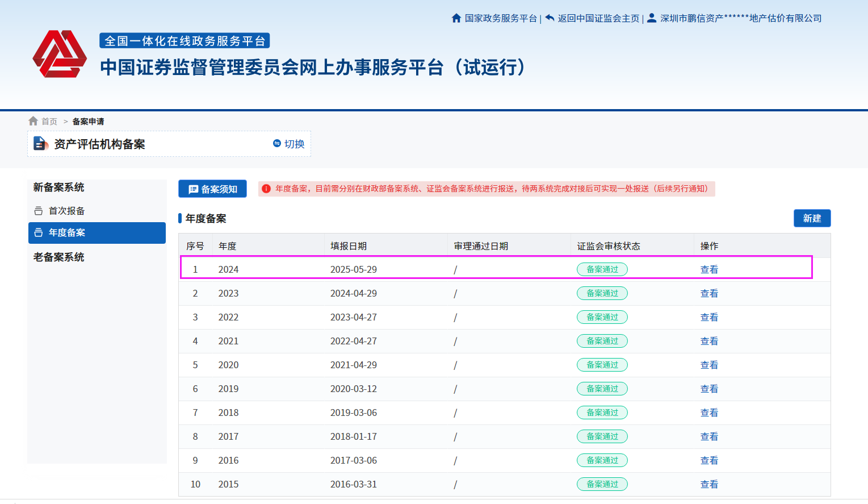Click the red alert icon in notice
The image size is (868, 504).
(x=266, y=189)
